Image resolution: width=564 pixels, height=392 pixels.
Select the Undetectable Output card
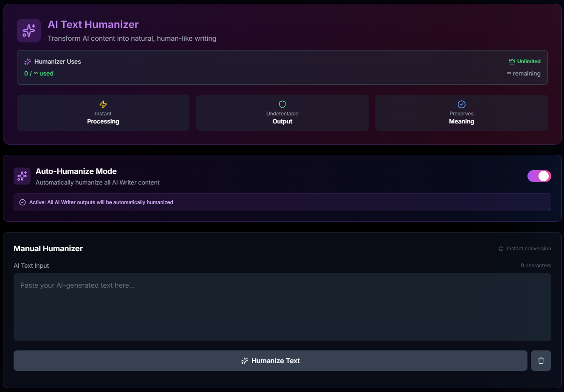(x=282, y=112)
